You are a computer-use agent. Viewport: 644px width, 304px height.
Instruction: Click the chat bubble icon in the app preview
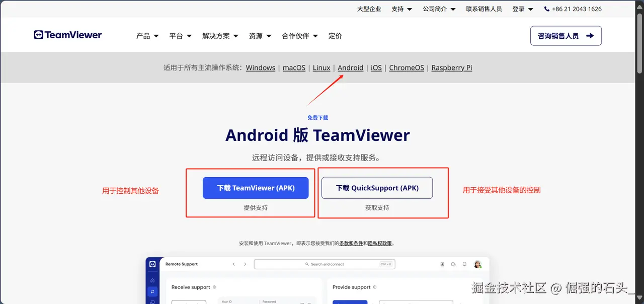click(x=453, y=264)
